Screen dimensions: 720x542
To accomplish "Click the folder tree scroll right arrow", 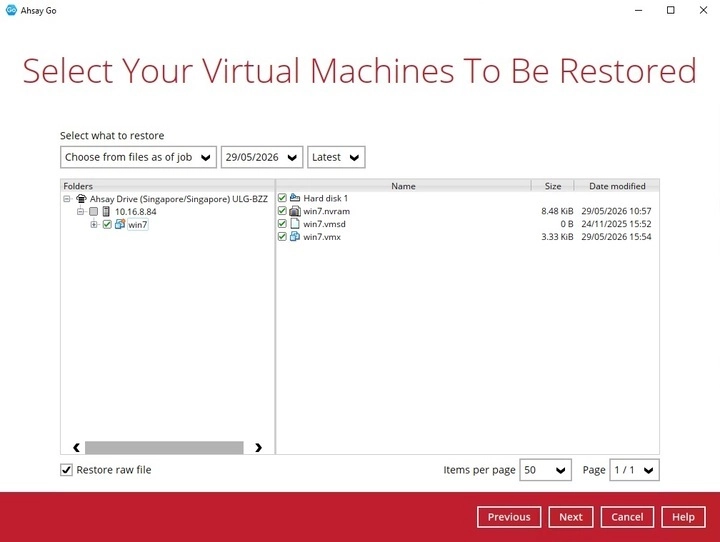I will coord(258,447).
